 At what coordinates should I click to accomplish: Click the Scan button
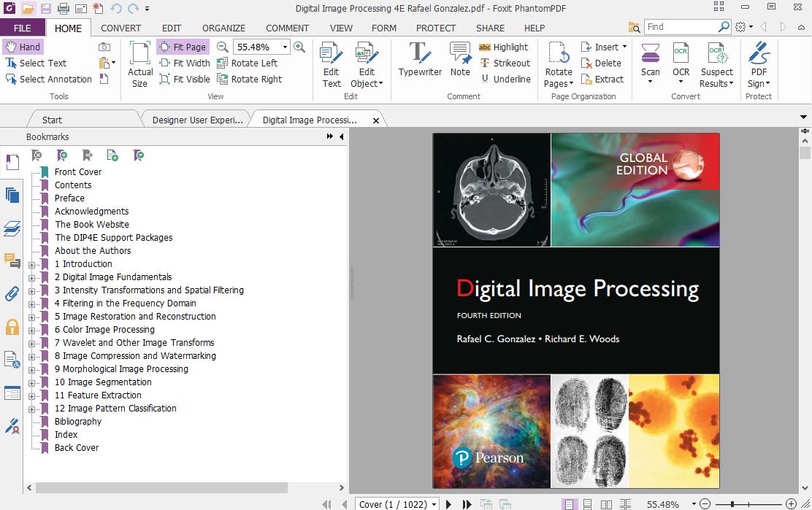coord(651,63)
